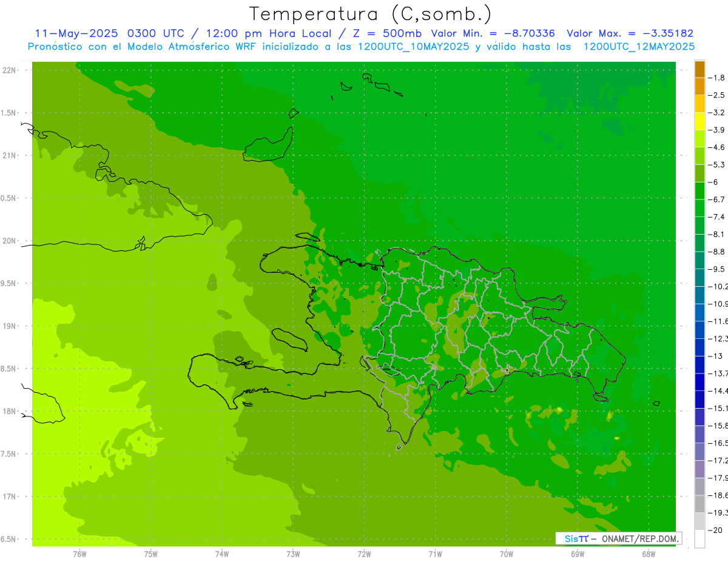Image resolution: width=728 pixels, height=562 pixels.
Task: Select the gray swatch between -19.3 and -20
Action: 699,521
